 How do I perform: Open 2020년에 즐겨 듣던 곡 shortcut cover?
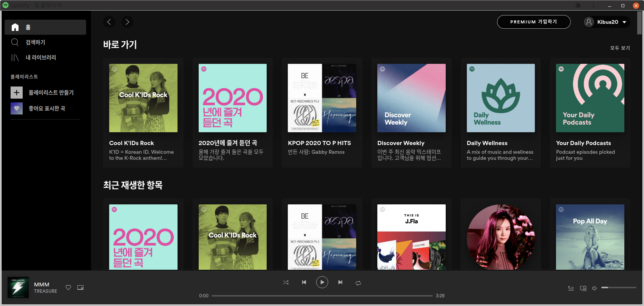click(233, 98)
